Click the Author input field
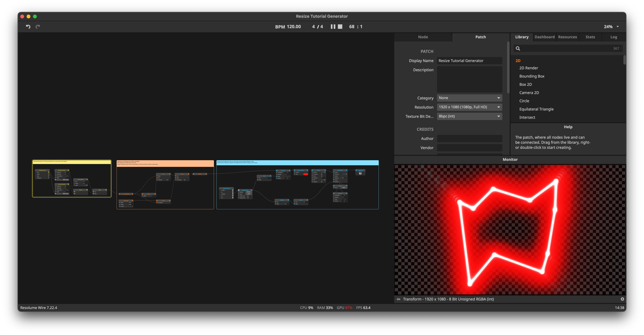 [469, 139]
